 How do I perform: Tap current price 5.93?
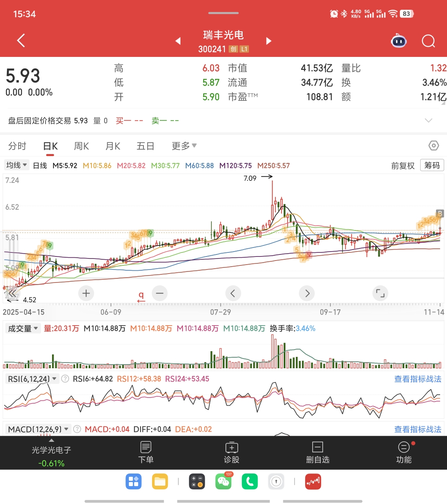(23, 76)
